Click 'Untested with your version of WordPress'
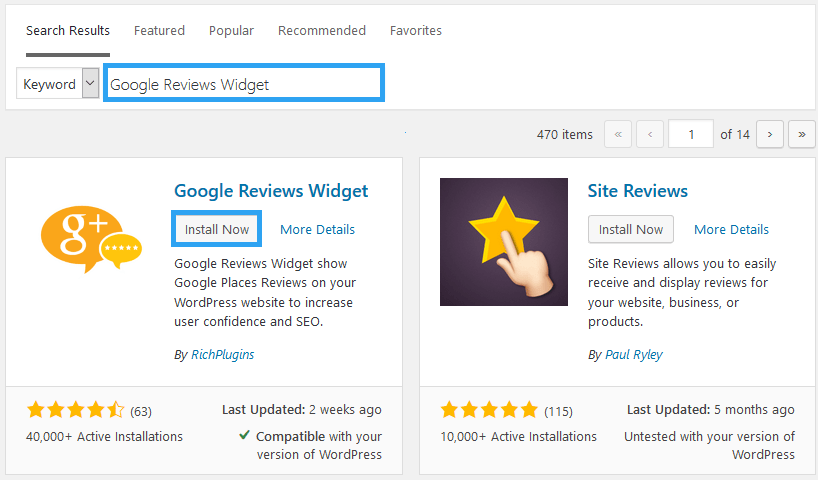 pos(709,445)
